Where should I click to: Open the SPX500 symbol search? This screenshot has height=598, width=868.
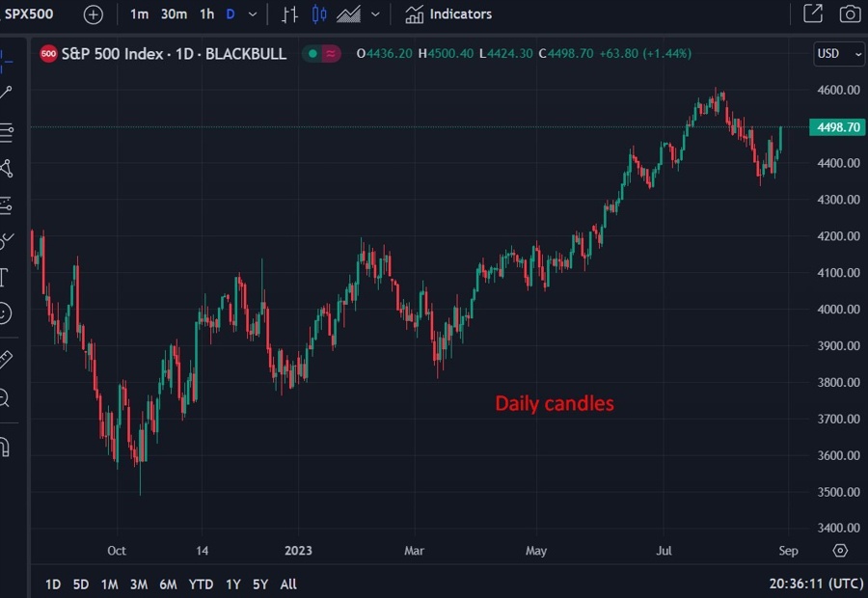pos(29,14)
